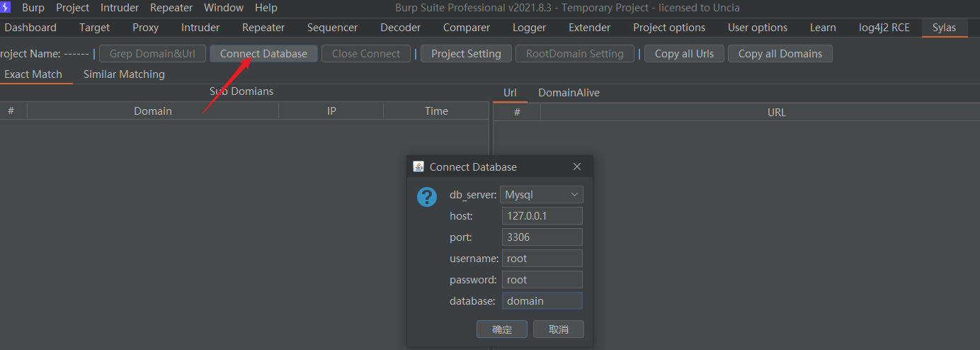This screenshot has height=350, width=980.
Task: Click the Burp Suite logo icon
Action: [x=4, y=8]
